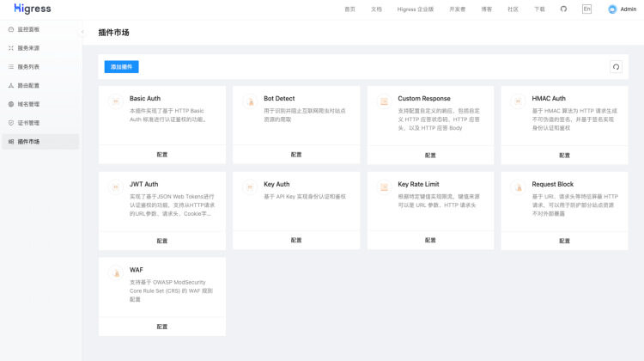644x361 pixels.
Task: Click 配置 under WAF
Action: 161,327
